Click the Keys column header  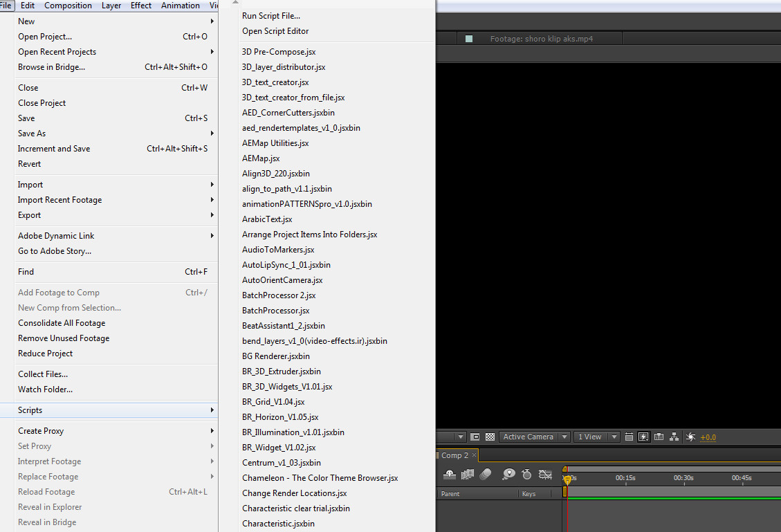point(529,494)
